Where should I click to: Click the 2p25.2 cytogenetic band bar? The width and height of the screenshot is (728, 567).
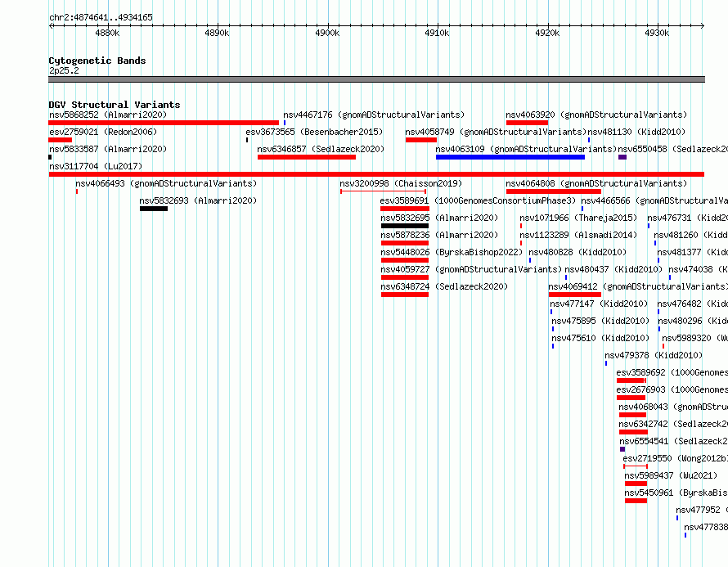tap(376, 79)
